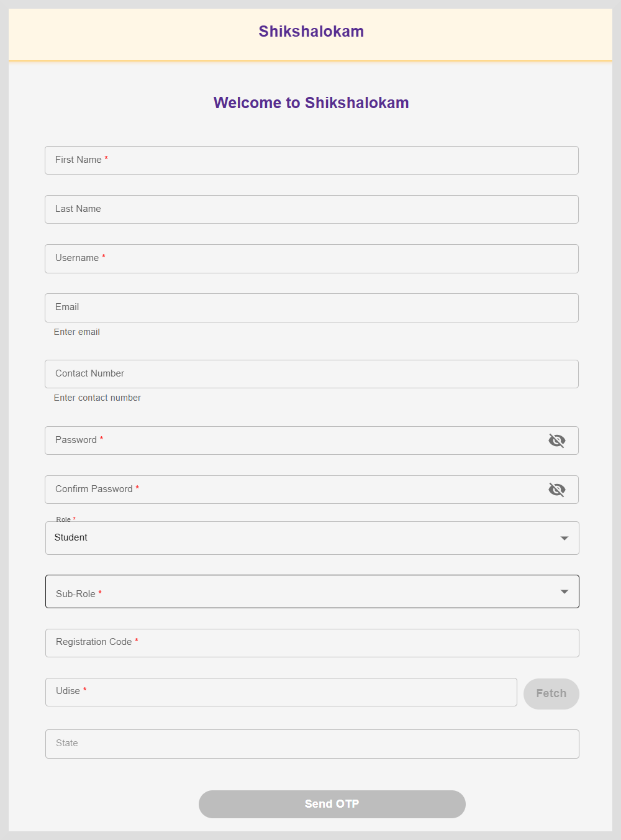Click into the Last Name field
This screenshot has width=621, height=840.
click(x=310, y=209)
